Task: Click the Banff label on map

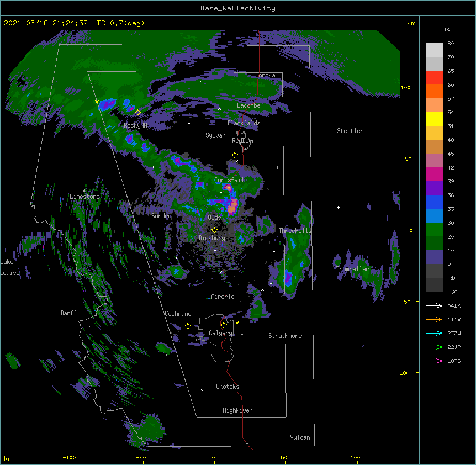Action: pyautogui.click(x=68, y=313)
